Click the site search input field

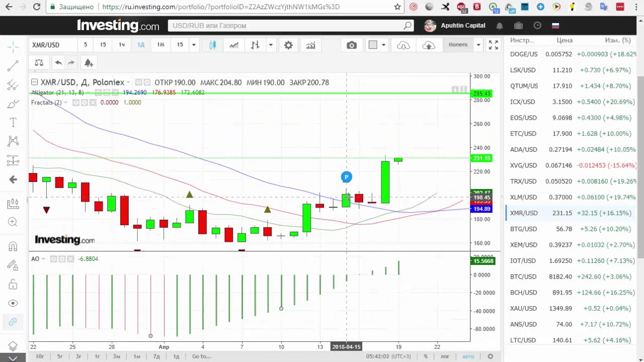point(291,26)
